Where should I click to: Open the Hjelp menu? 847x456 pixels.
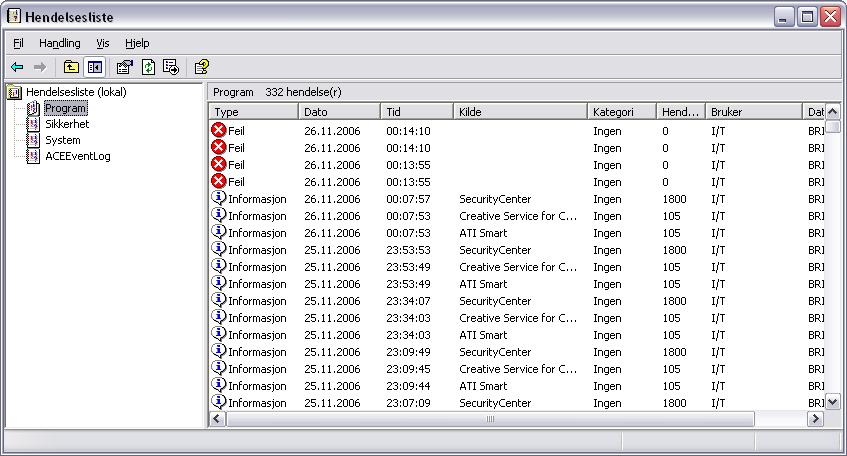point(137,43)
